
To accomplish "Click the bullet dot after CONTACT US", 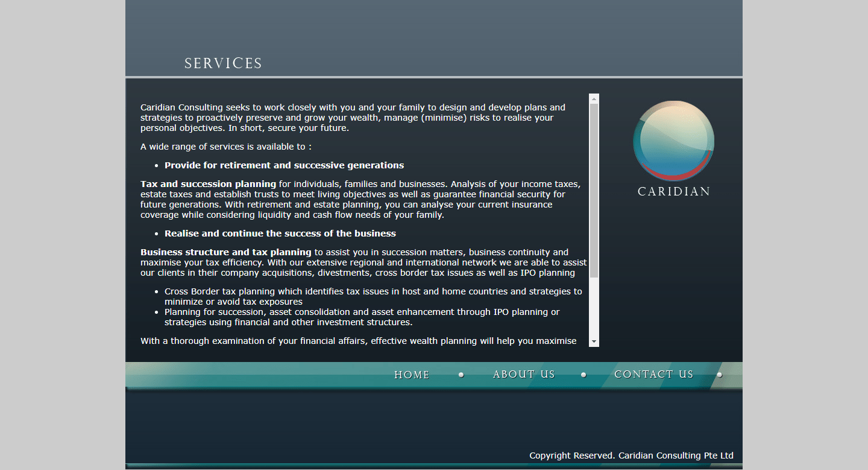I will (x=720, y=375).
